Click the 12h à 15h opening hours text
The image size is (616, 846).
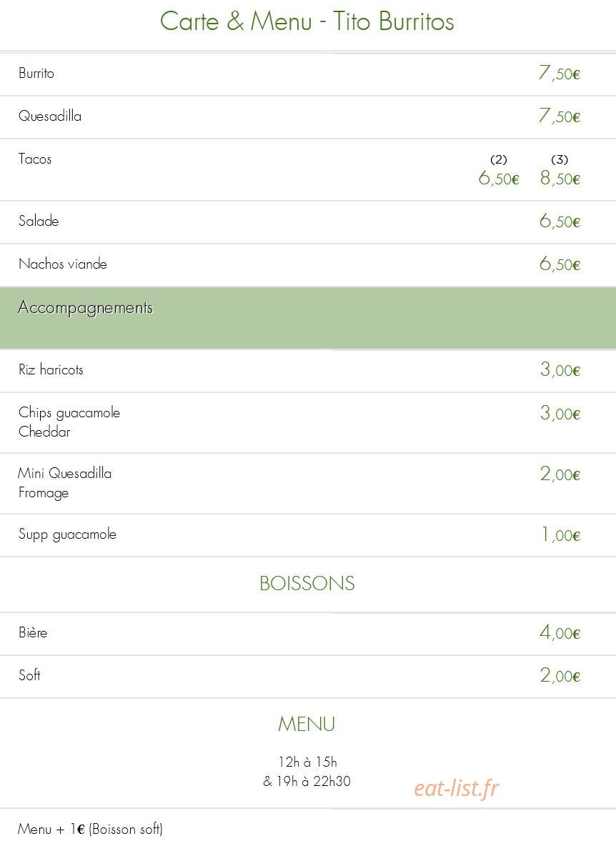(x=307, y=762)
